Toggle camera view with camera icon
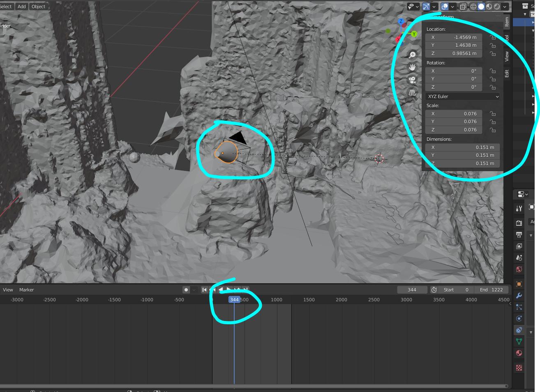 tap(412, 80)
